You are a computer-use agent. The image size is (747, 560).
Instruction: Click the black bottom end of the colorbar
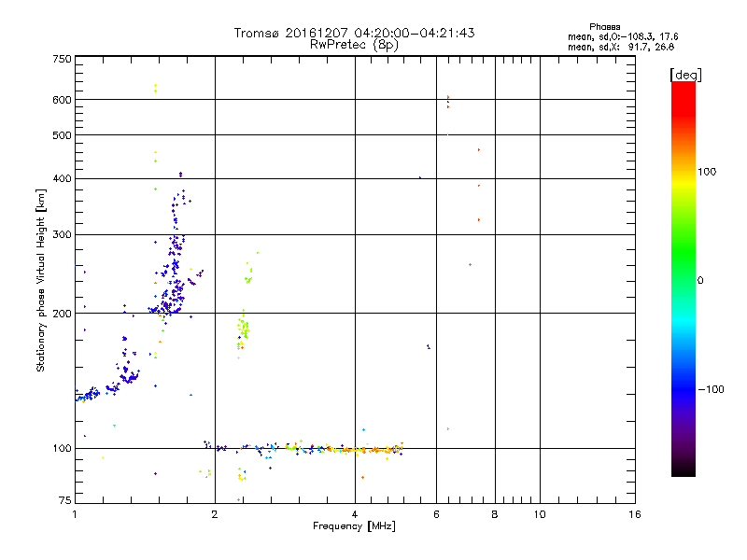coord(684,469)
